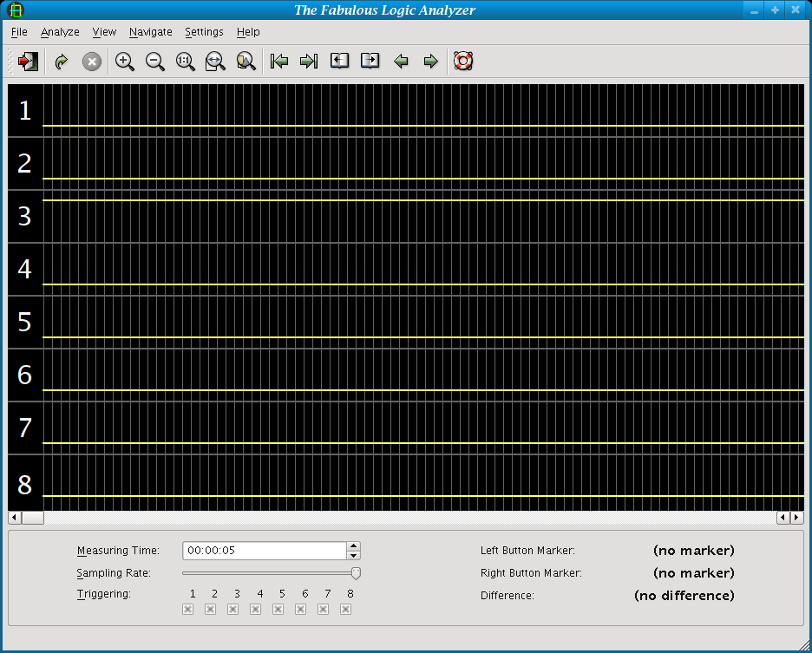
Task: Open the Analyze menu
Action: click(60, 32)
